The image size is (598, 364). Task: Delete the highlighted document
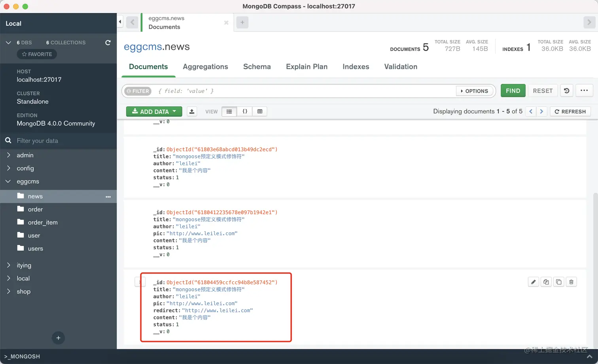[572, 282]
